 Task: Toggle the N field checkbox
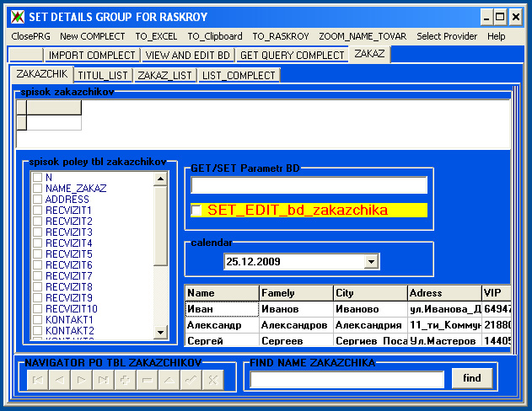[37, 177]
